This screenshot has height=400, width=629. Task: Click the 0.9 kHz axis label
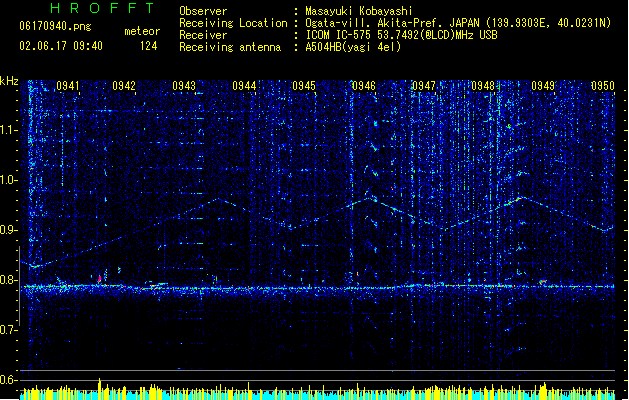click(8, 230)
